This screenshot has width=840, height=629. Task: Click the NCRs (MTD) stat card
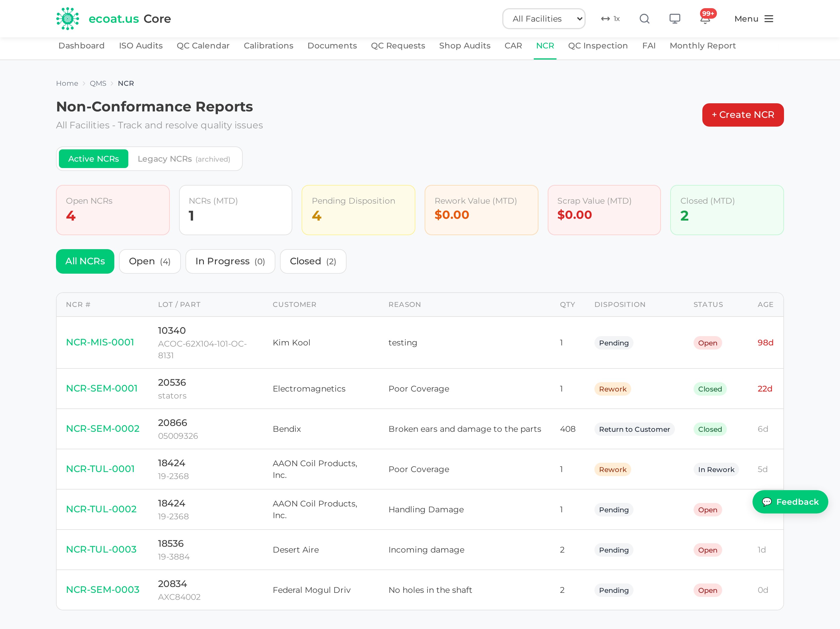pyautogui.click(x=235, y=210)
